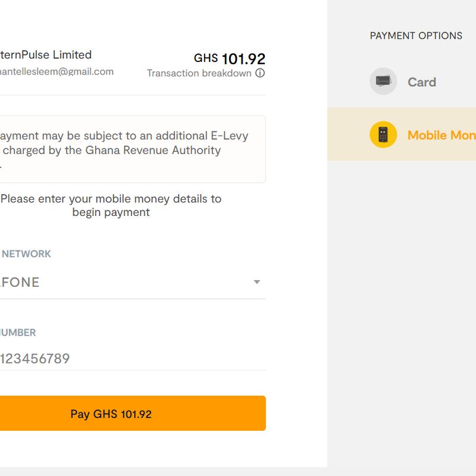The image size is (476, 476).
Task: Click the Mobile Money phone icon
Action: pos(383,134)
